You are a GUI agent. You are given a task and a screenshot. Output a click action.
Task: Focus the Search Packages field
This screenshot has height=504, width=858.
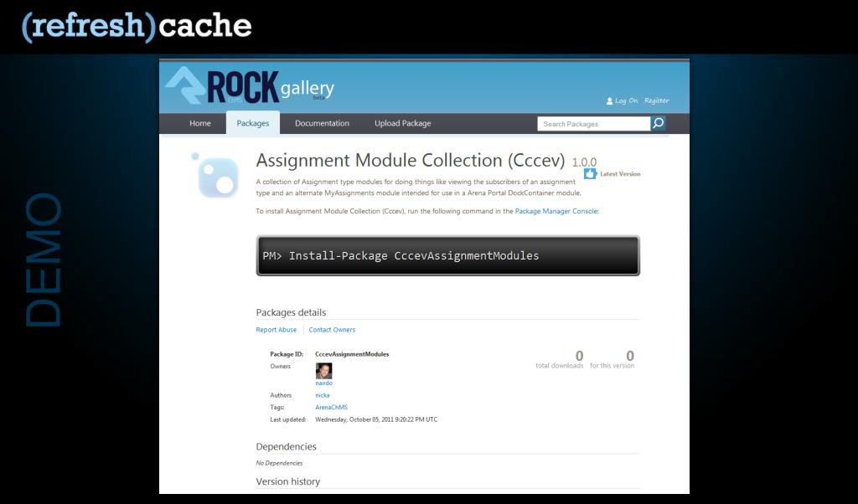click(x=594, y=124)
